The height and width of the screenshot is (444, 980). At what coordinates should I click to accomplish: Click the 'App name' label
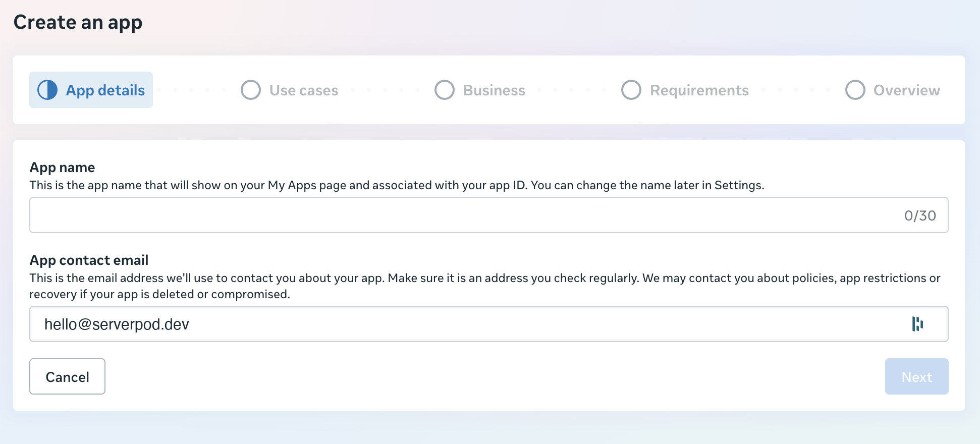tap(62, 168)
